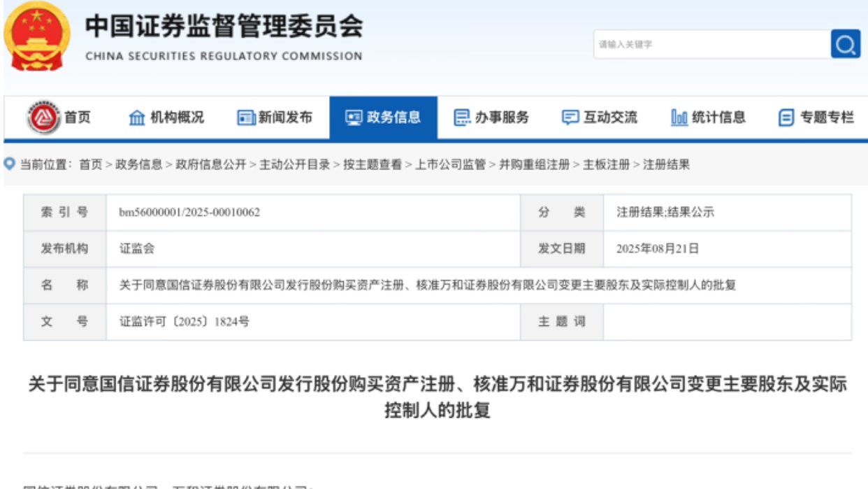The image size is (868, 489).
Task: Click the news icon beside 新闻发布
Action: click(246, 118)
